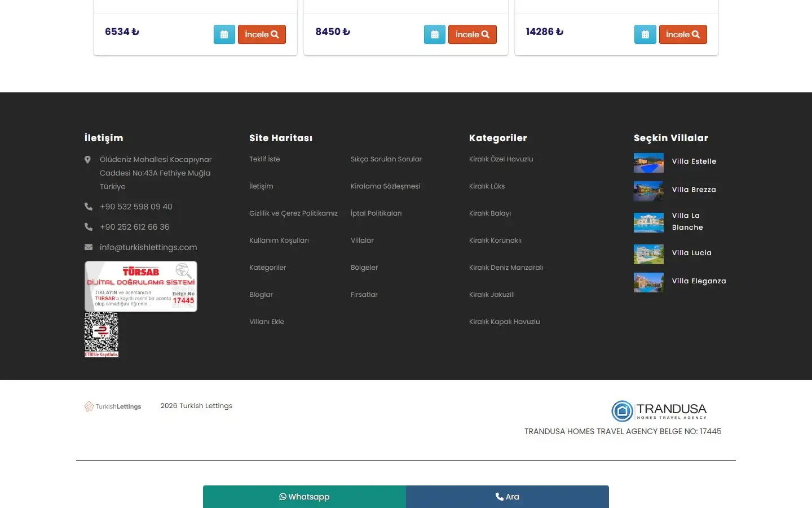The height and width of the screenshot is (508, 812).
Task: Click the Whatsapp button
Action: coord(304,497)
